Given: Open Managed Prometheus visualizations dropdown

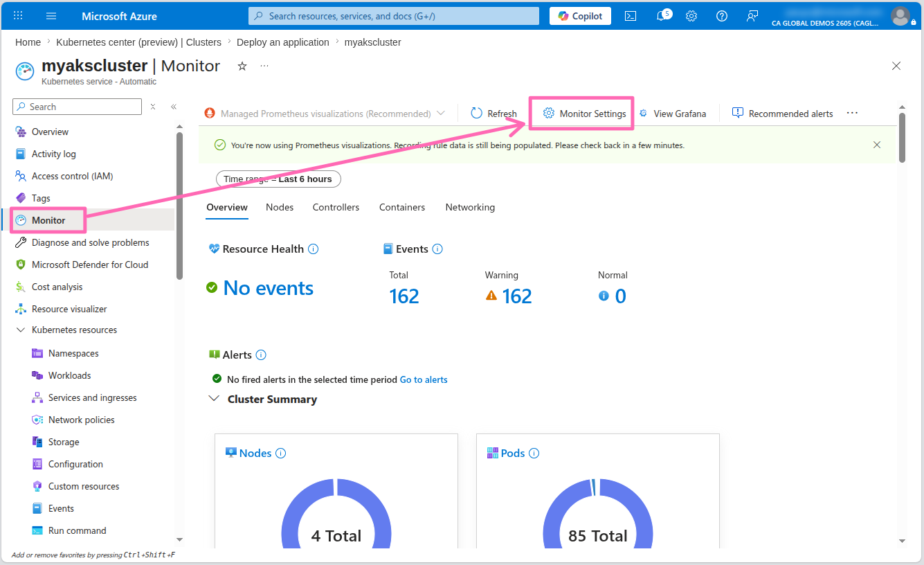Looking at the screenshot, I should [x=325, y=114].
